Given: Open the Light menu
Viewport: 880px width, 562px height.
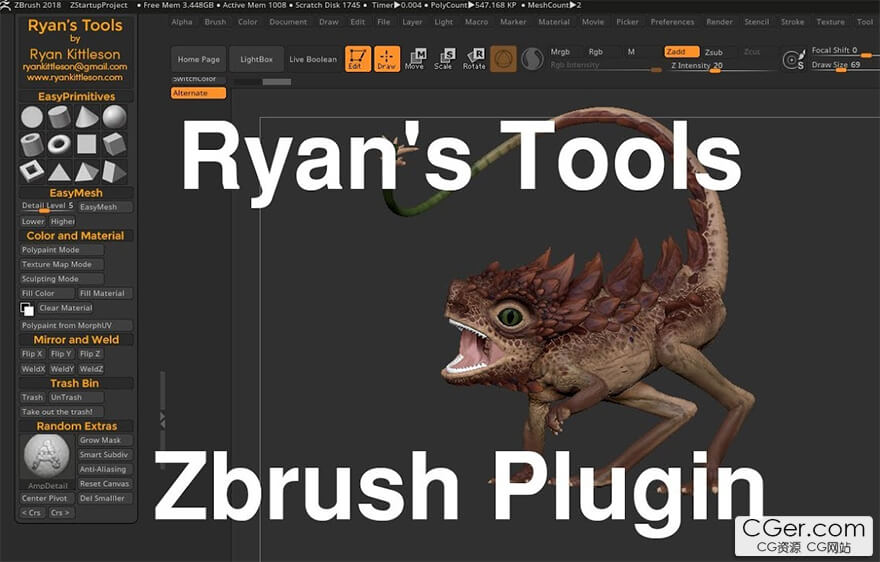Looking at the screenshot, I should (443, 22).
